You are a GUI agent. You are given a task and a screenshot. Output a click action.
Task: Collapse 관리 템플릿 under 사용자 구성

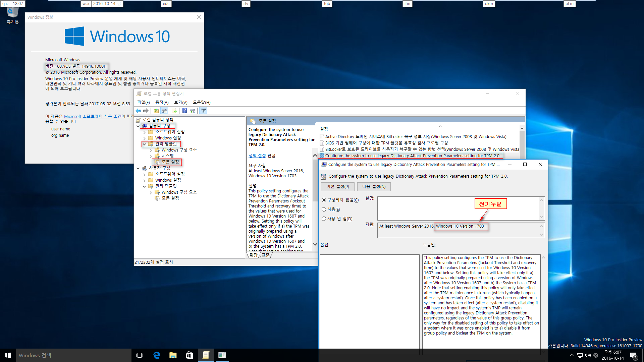pos(145,186)
